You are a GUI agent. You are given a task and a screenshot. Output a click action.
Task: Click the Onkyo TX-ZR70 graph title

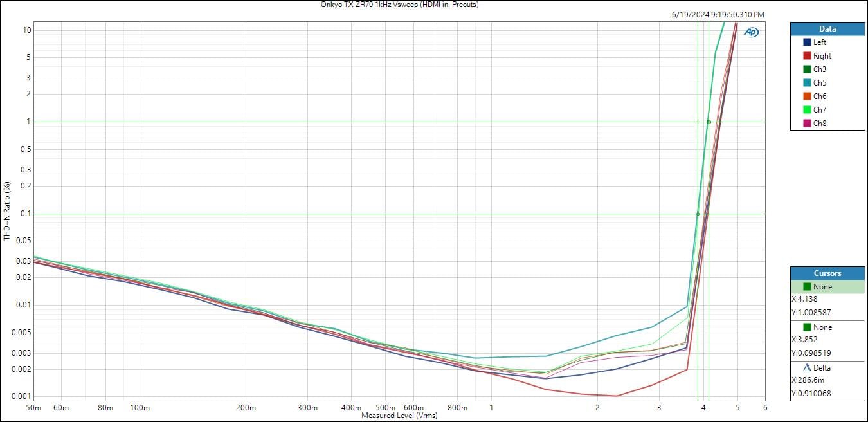point(399,5)
